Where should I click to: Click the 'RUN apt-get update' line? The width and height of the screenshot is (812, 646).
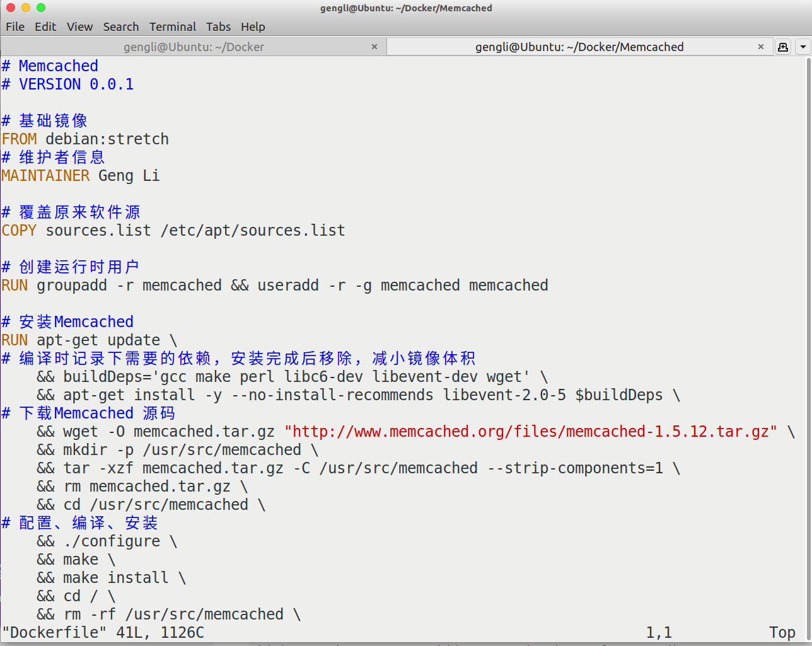pos(90,340)
